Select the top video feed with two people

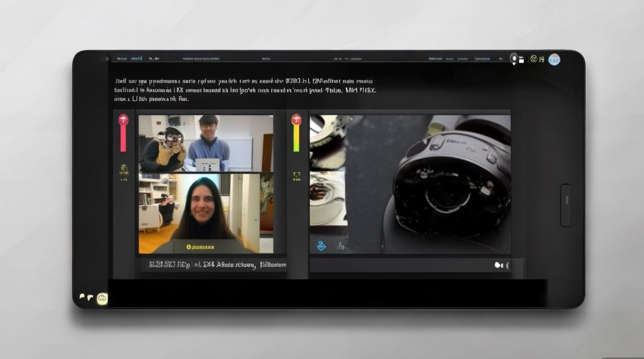[206, 143]
